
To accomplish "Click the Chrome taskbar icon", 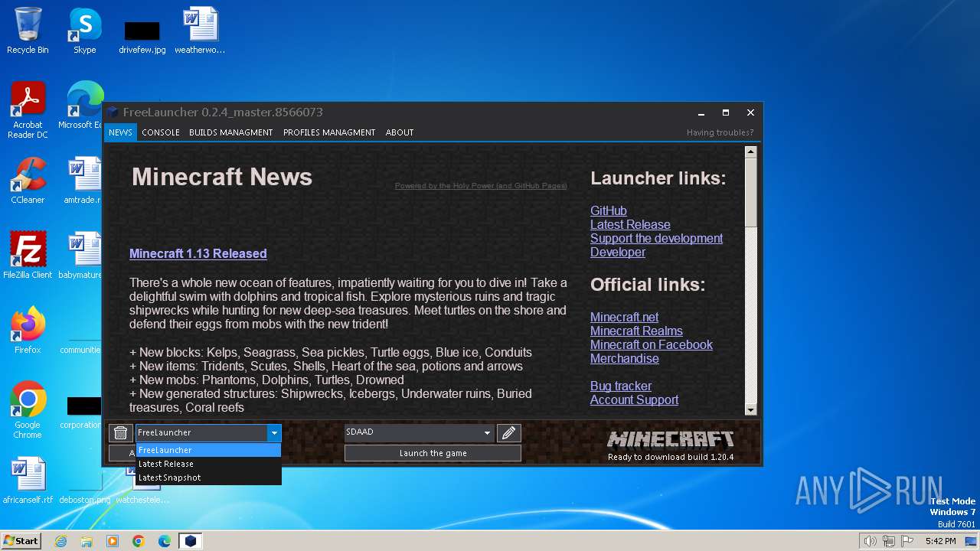I will tap(139, 541).
